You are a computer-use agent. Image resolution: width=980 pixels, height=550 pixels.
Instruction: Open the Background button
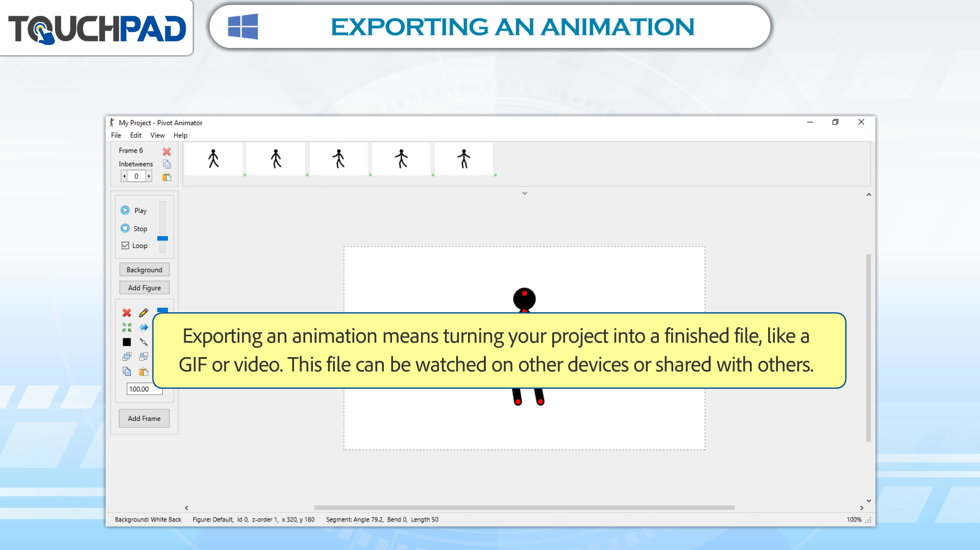click(144, 269)
